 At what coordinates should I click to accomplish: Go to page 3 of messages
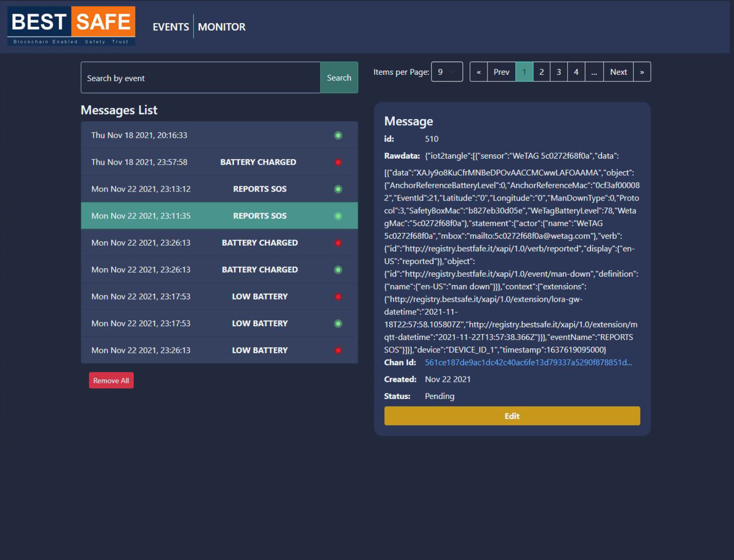point(558,72)
